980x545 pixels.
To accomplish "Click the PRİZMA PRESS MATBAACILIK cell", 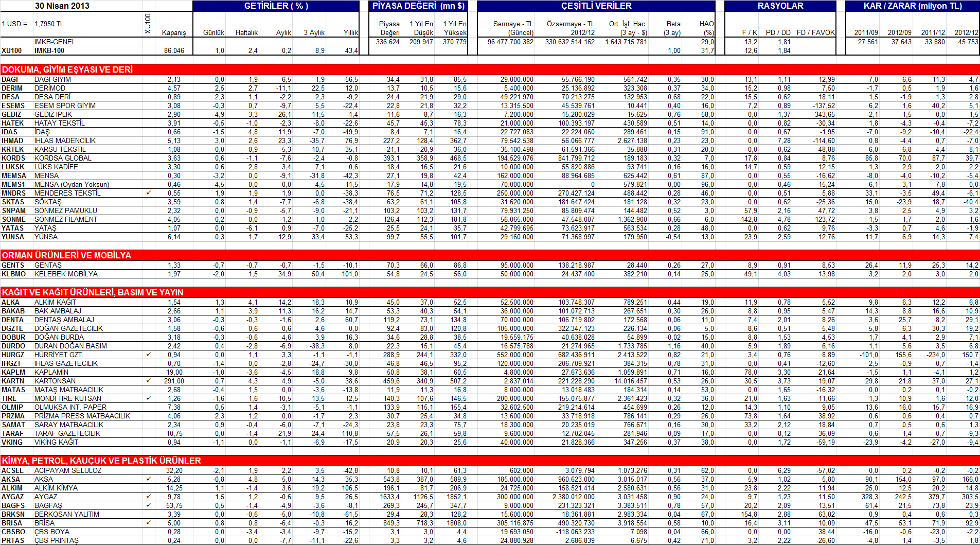I will (82, 416).
